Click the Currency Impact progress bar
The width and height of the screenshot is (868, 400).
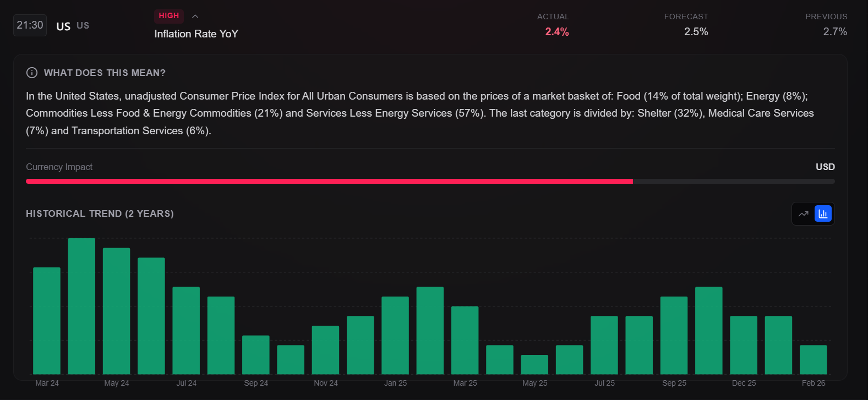[430, 181]
